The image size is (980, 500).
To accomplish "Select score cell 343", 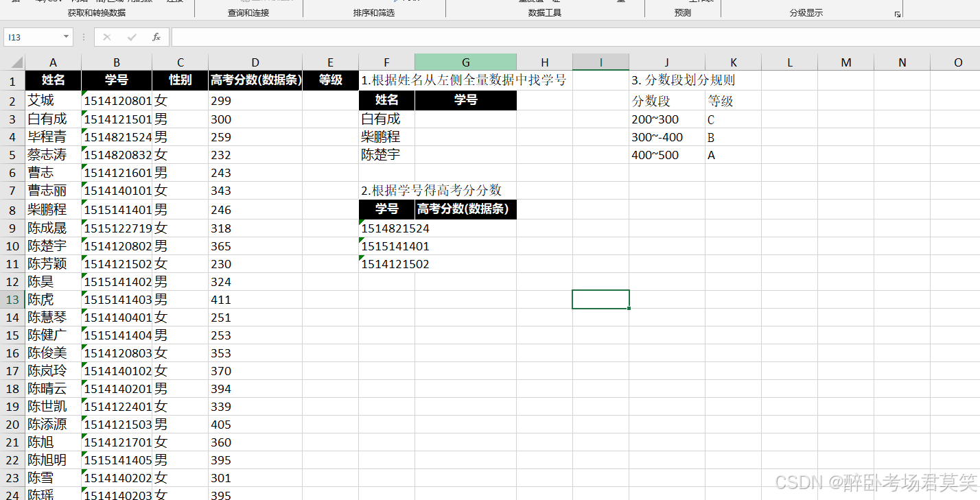I will coord(255,191).
